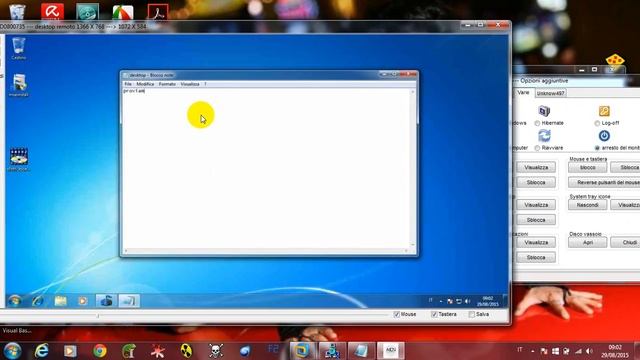Open the Adobe Acrobat desktop icon
Viewport: 640px width, 360px height.
pos(158,11)
